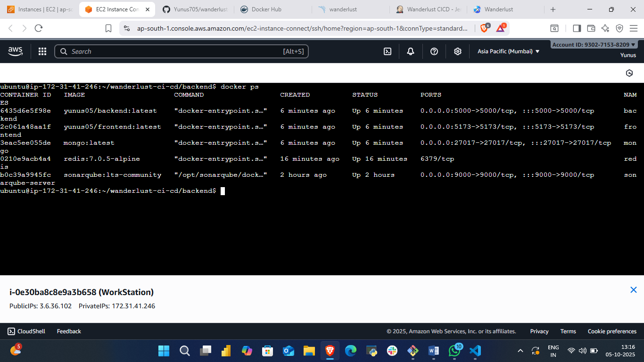Image resolution: width=644 pixels, height=362 pixels.
Task: Show hidden system tray icons chevron
Action: [x=520, y=351]
